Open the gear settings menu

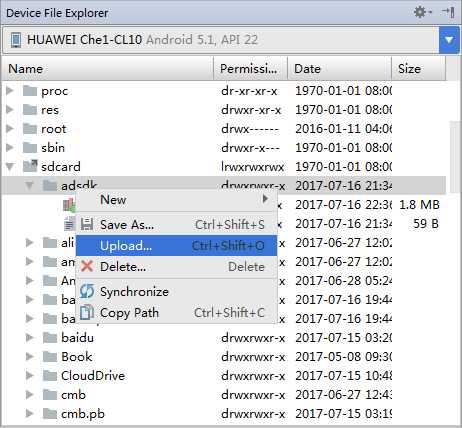(422, 13)
